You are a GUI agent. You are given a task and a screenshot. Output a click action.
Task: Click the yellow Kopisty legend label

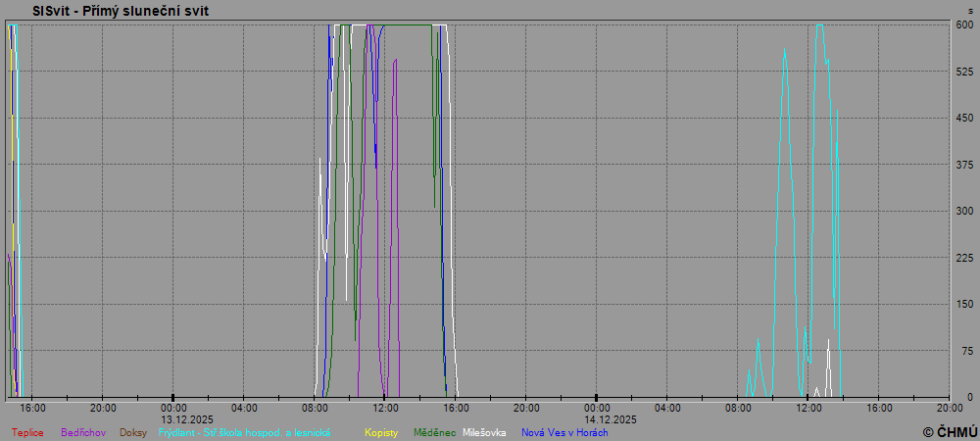tap(381, 432)
